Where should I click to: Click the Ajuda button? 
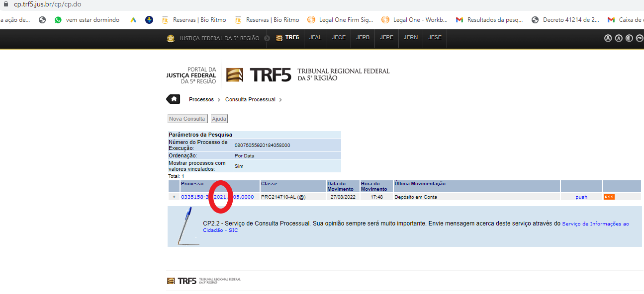(219, 119)
